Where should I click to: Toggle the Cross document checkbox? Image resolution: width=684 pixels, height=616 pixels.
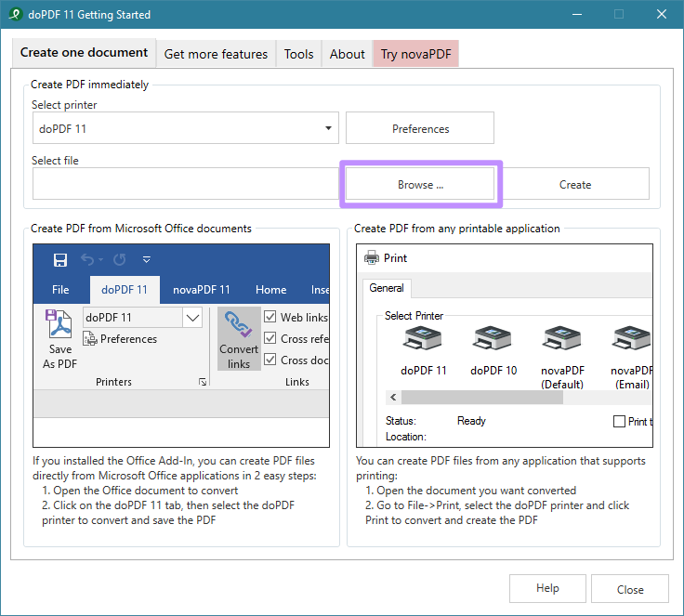click(270, 360)
